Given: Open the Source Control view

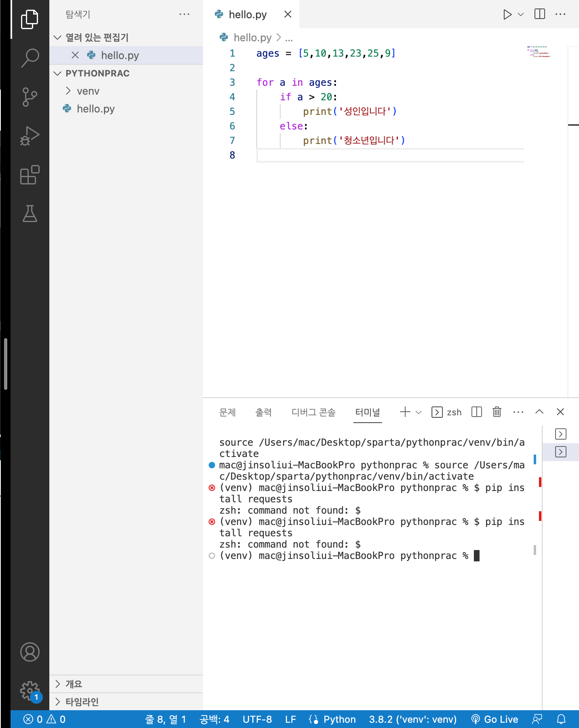Looking at the screenshot, I should (30, 97).
